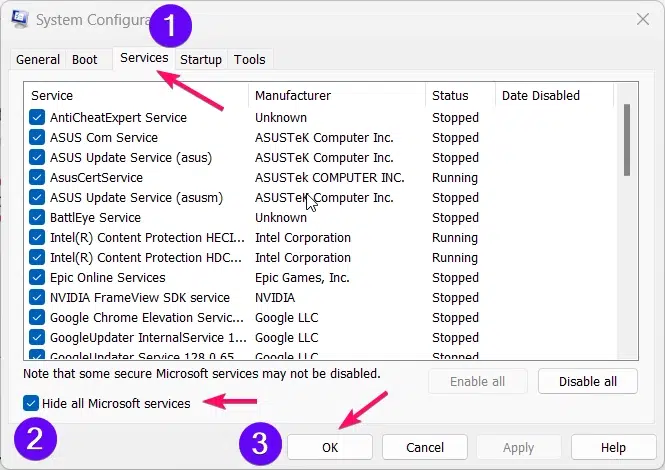This screenshot has width=665, height=470.
Task: Close the System Configuration window
Action: 643,19
